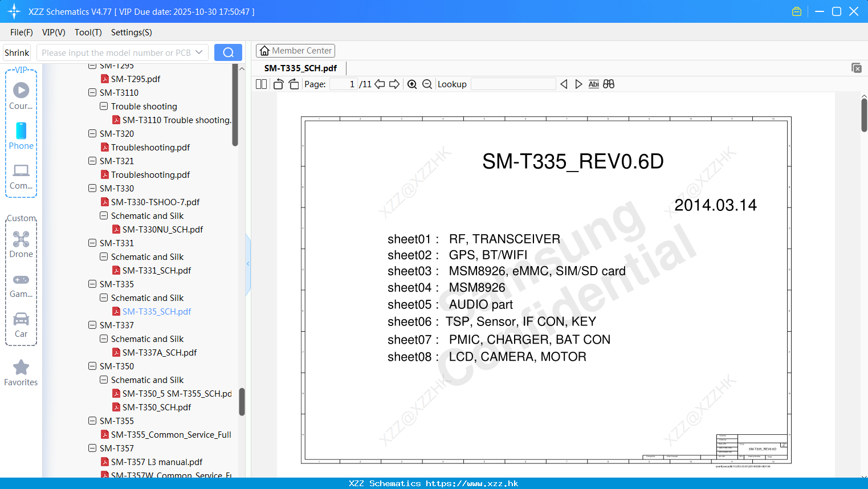
Task: Collapse the SM-T3110 node
Action: [92, 92]
